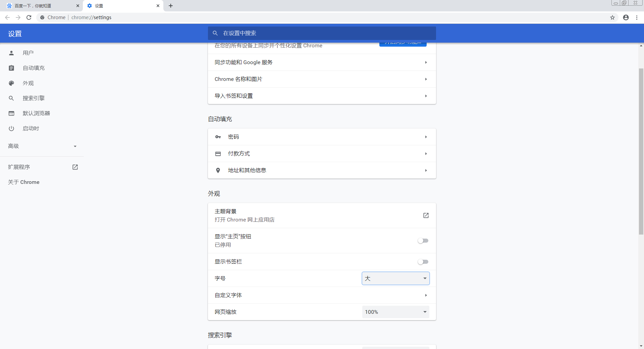Open the Chrome profile avatar icon

pyautogui.click(x=626, y=17)
